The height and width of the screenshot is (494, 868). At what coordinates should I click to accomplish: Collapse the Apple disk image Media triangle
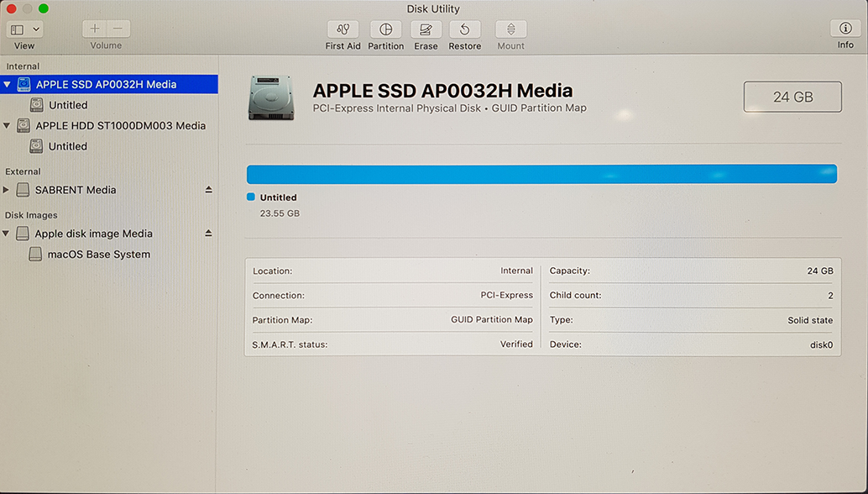click(6, 234)
